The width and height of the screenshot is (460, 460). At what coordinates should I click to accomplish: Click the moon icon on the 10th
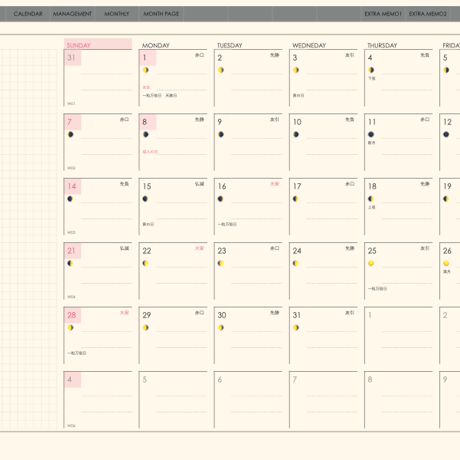point(296,134)
